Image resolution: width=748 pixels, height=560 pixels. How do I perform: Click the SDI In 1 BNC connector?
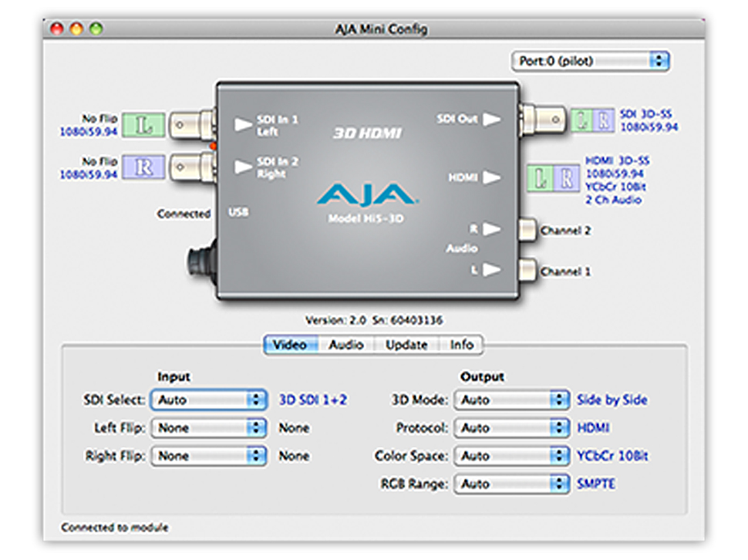click(192, 125)
